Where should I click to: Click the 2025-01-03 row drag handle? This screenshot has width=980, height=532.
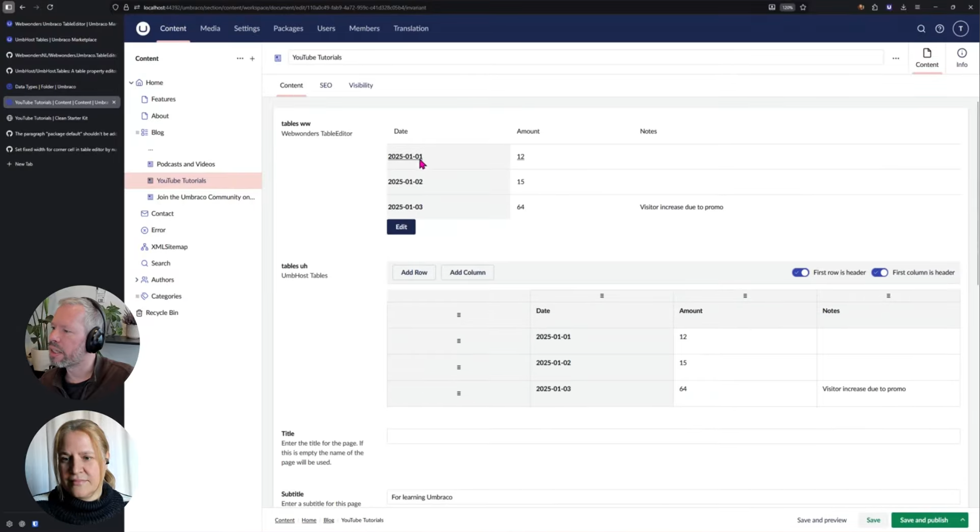tap(459, 393)
